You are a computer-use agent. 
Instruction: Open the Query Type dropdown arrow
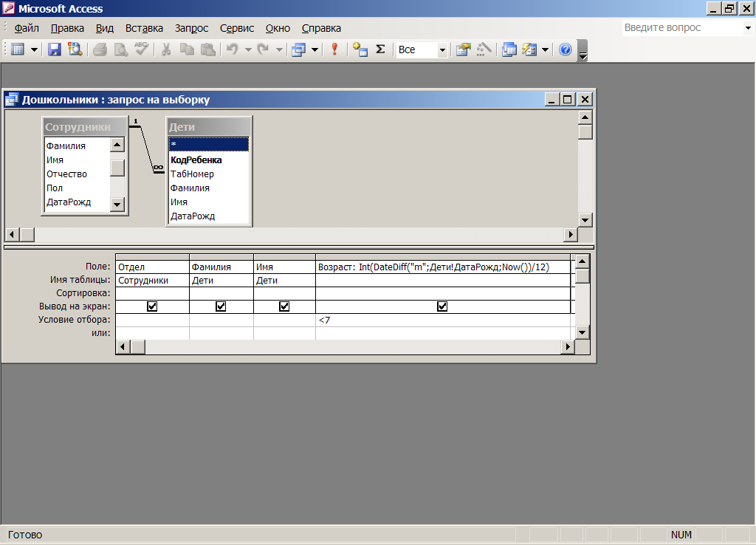pyautogui.click(x=315, y=49)
